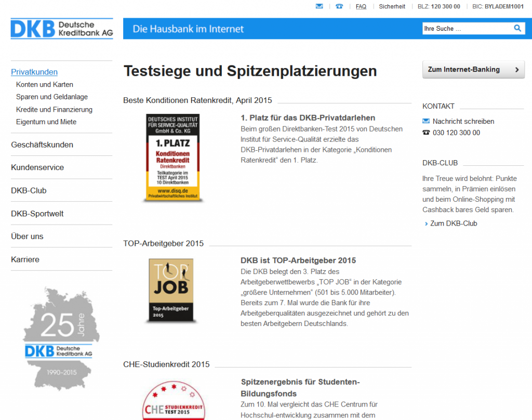Select Privatkunden in sidebar
532x420 pixels.
[34, 72]
